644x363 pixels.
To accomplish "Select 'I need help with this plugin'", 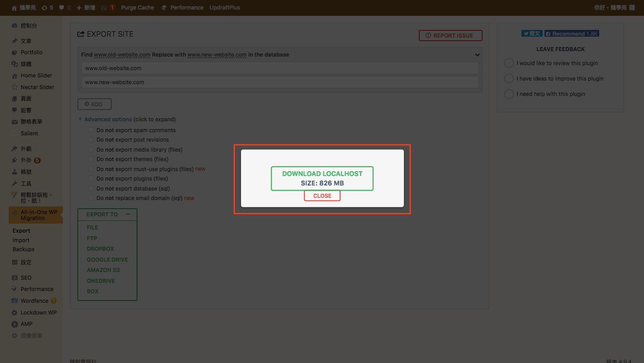I will 509,94.
